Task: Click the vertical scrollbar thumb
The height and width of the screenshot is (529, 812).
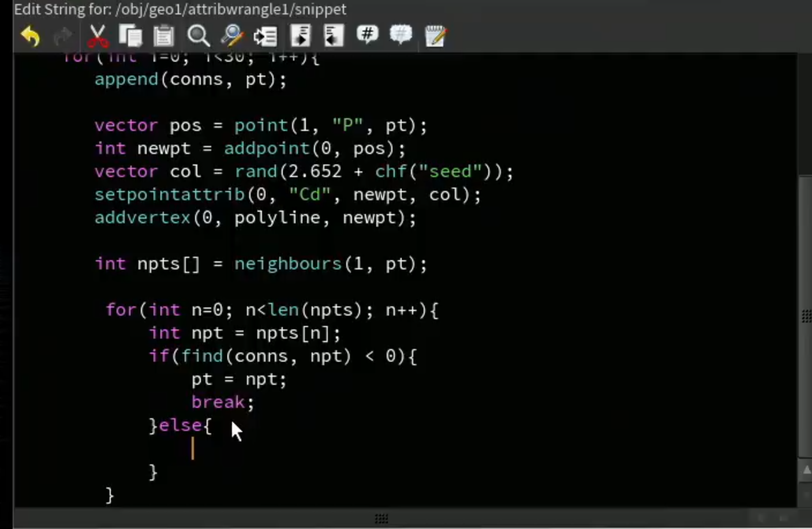Action: [804, 316]
